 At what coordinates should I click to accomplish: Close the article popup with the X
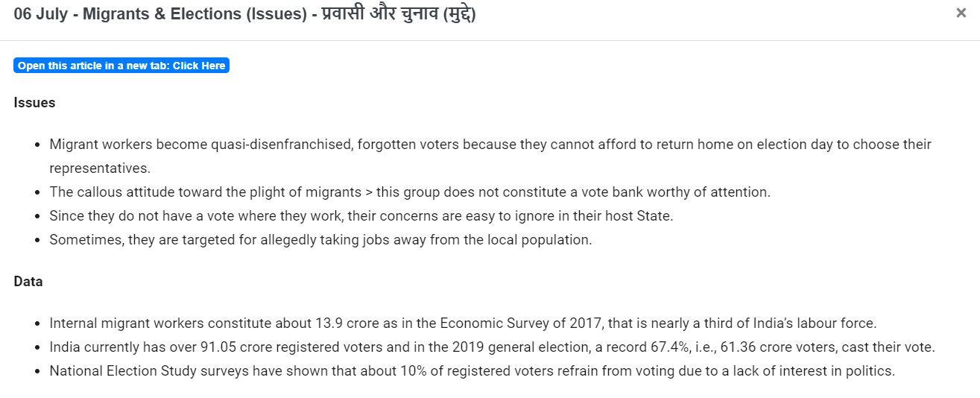[x=961, y=13]
